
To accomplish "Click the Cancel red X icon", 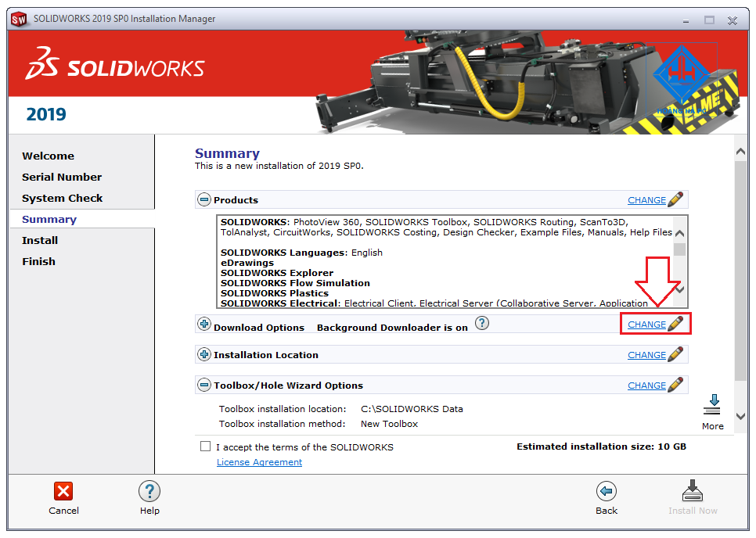I will pyautogui.click(x=63, y=490).
